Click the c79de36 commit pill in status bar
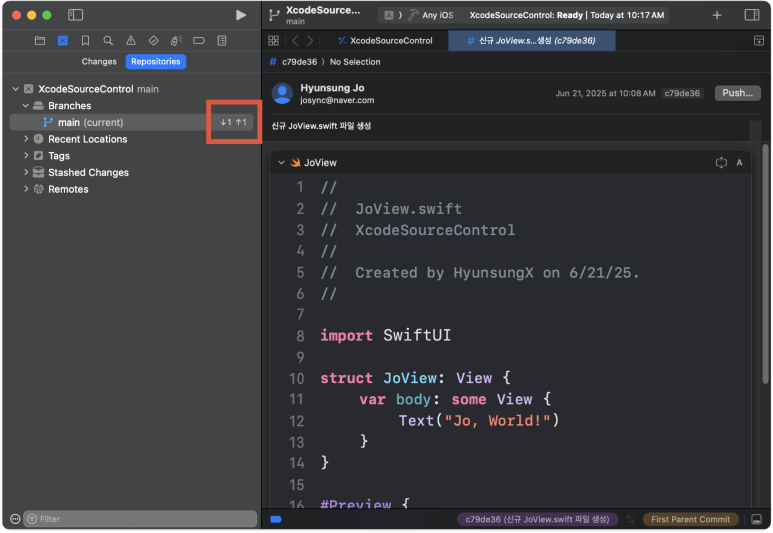Screen dimensions: 773x533 tap(537, 519)
